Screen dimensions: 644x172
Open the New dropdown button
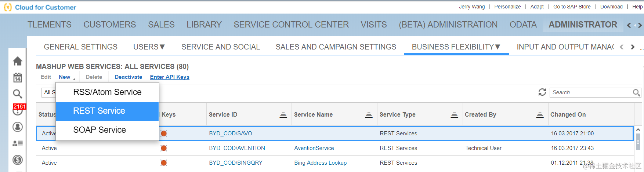click(67, 77)
